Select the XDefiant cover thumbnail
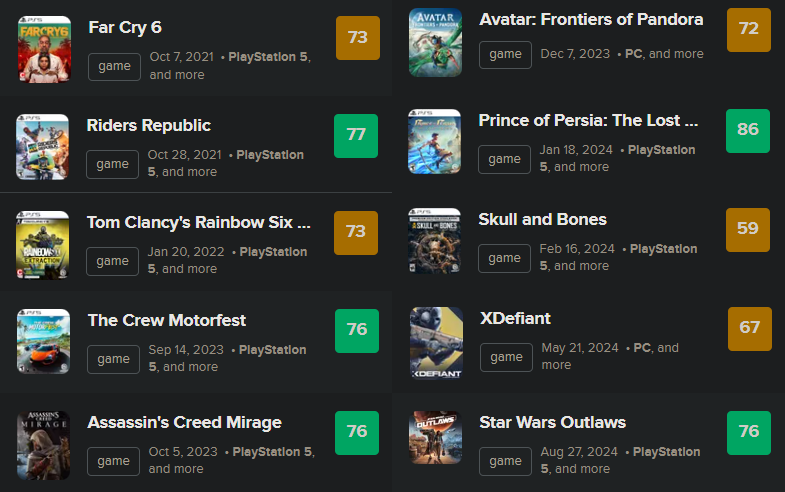Viewport: 785px width, 492px height. point(435,343)
